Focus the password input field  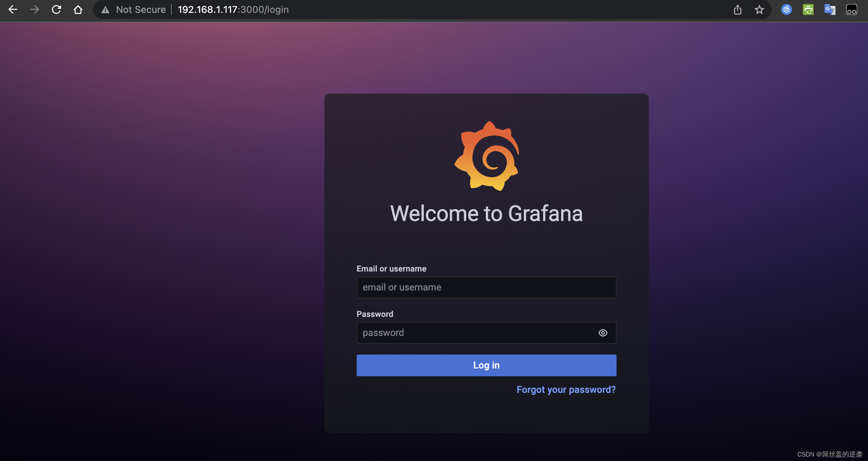click(x=475, y=333)
